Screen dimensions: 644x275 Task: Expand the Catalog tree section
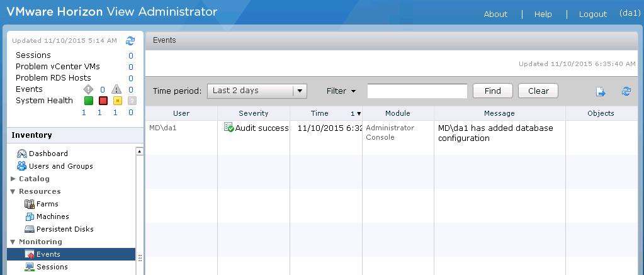point(13,179)
